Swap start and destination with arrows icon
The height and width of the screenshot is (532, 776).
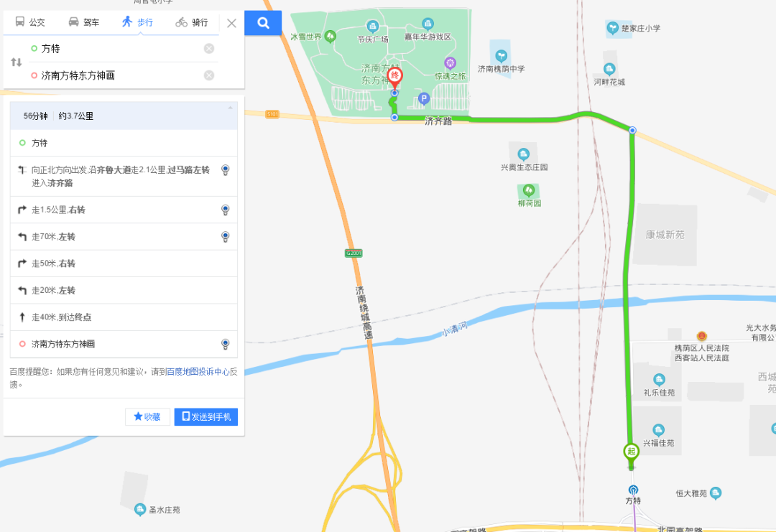[x=17, y=62]
